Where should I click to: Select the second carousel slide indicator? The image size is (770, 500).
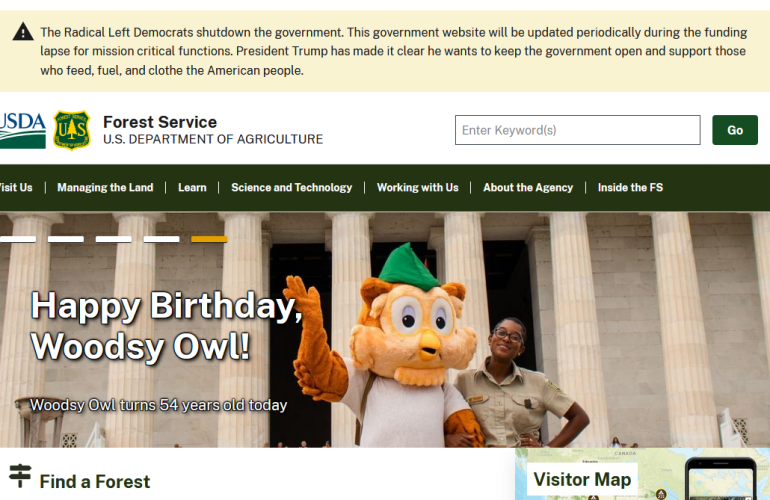(66, 239)
